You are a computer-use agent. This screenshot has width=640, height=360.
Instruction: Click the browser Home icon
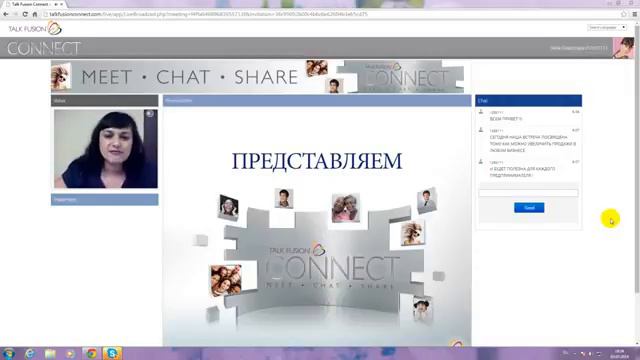[x=35, y=14]
